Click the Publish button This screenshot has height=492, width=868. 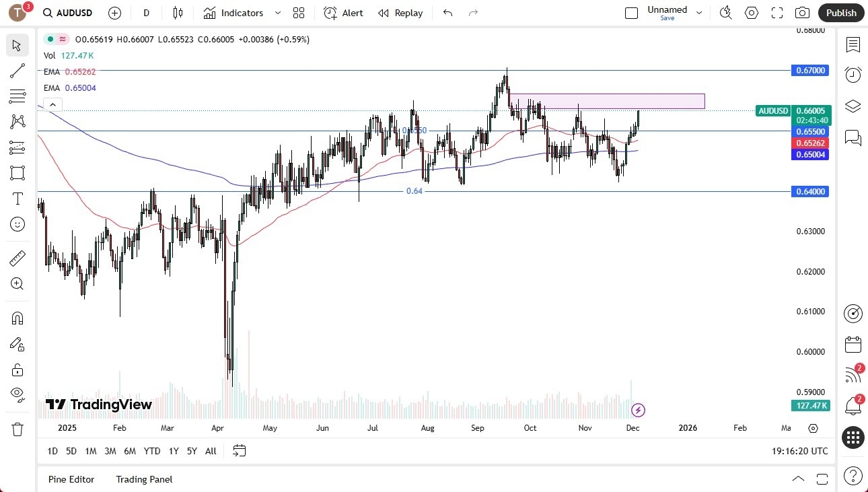click(840, 13)
